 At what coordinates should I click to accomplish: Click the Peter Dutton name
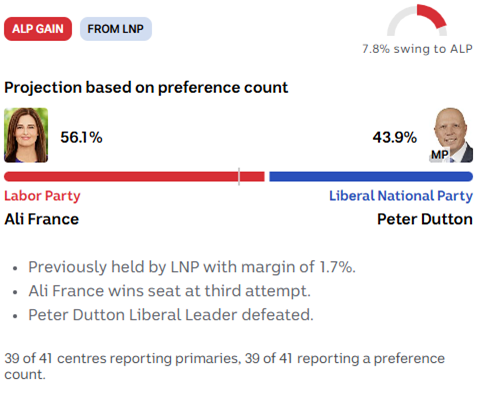tap(425, 219)
